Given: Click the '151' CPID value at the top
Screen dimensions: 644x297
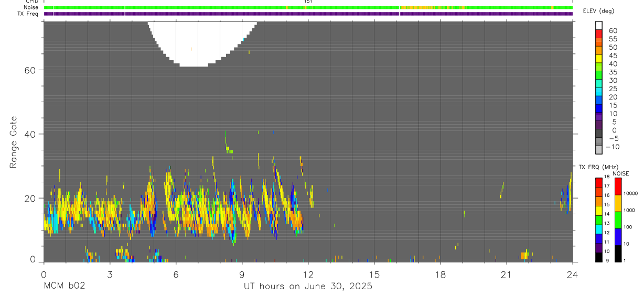Looking at the screenshot, I should pos(308,2).
